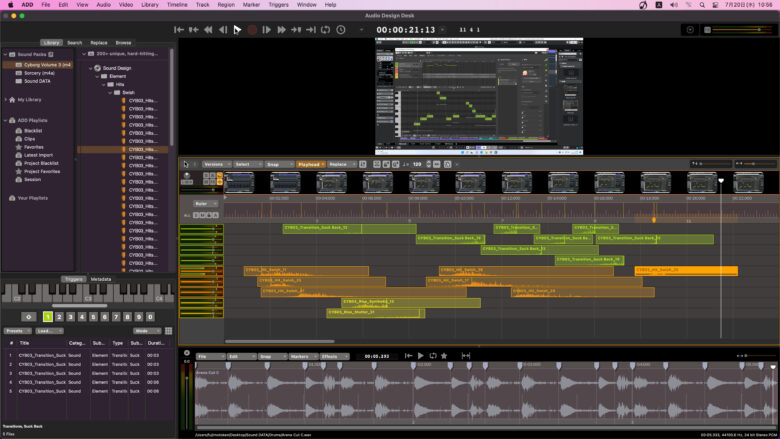Viewport: 780px width, 439px height.
Task: Open the Timeline menu in menu bar
Action: pos(177,5)
